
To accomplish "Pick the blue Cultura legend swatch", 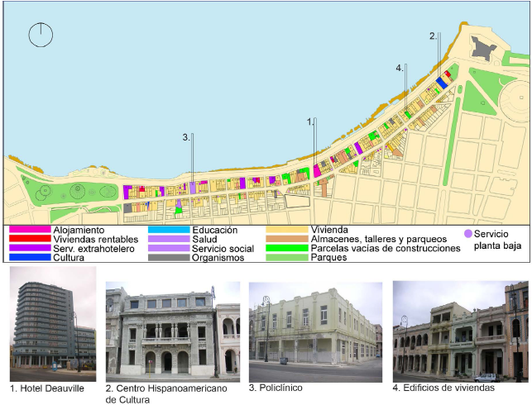I will pos(29,258).
